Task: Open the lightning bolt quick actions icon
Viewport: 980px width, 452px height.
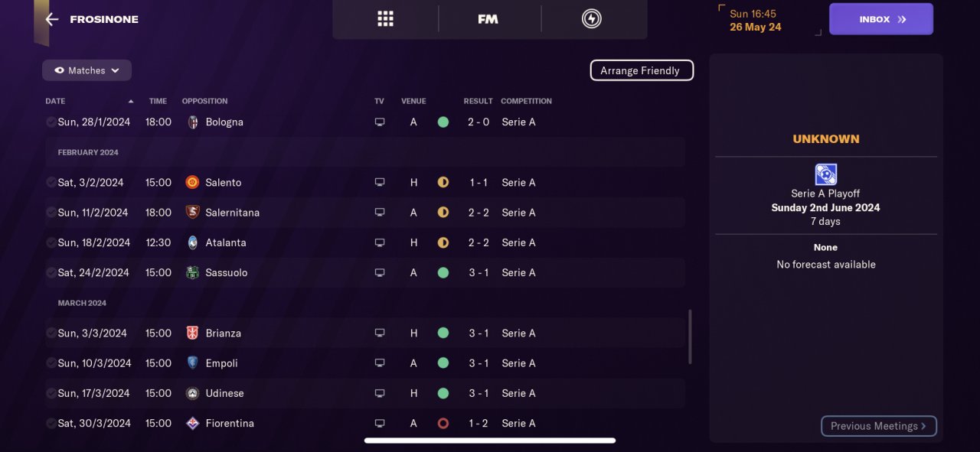Action: click(x=591, y=19)
